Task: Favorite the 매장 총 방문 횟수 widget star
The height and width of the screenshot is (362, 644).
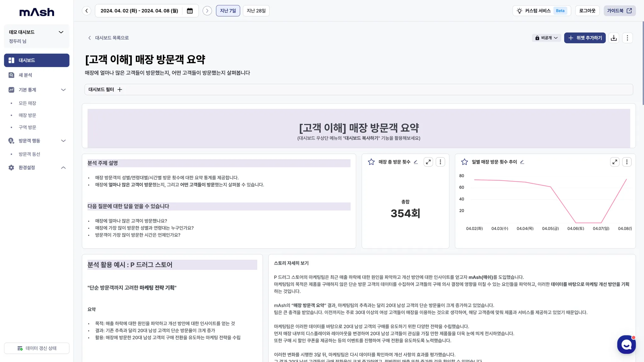Action: click(x=371, y=162)
